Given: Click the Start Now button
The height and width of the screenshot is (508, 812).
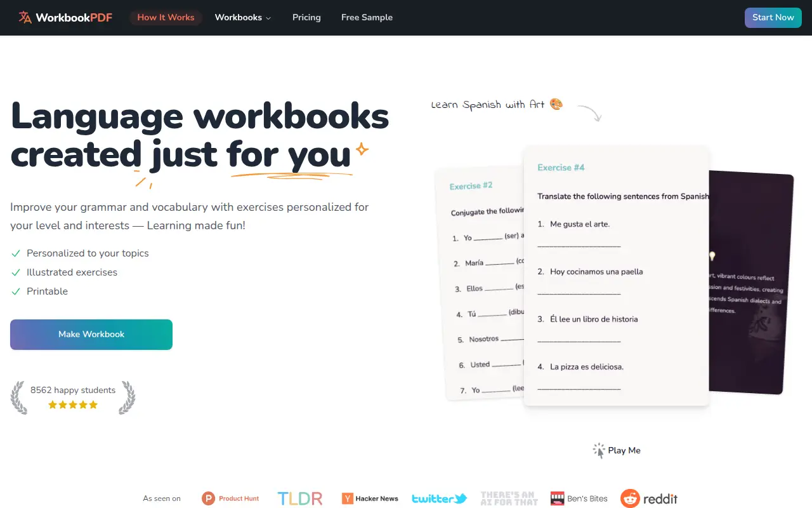Looking at the screenshot, I should tap(773, 17).
